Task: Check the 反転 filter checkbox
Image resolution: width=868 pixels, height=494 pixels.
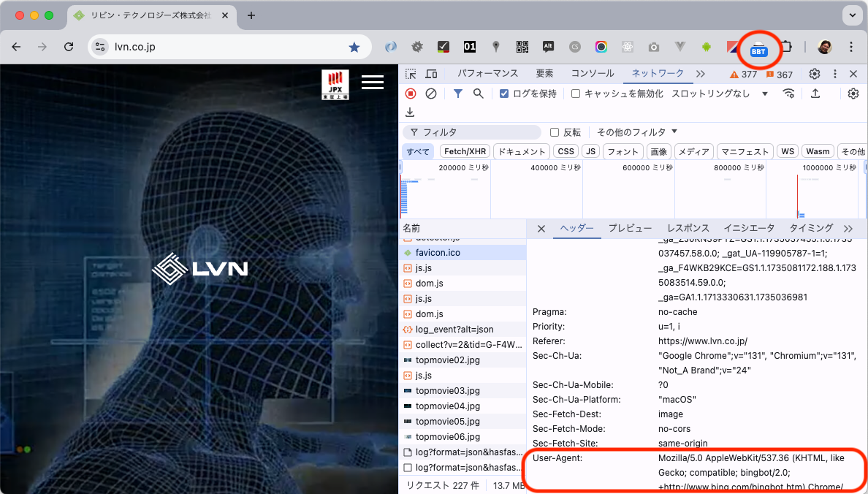Action: [554, 132]
